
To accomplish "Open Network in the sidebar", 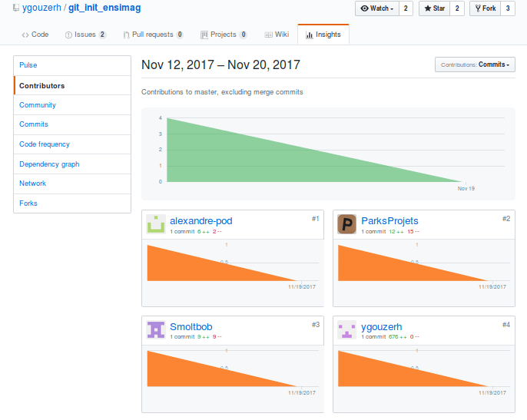I will 72,184.
